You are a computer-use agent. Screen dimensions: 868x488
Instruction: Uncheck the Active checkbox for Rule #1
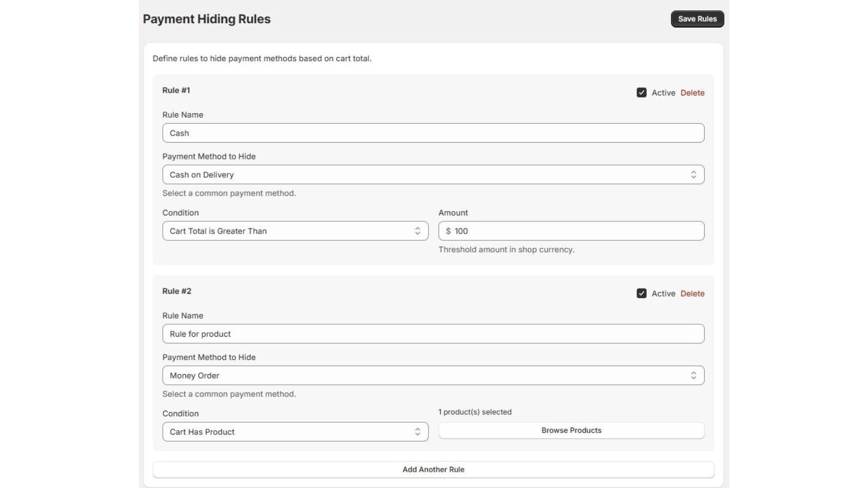click(641, 93)
